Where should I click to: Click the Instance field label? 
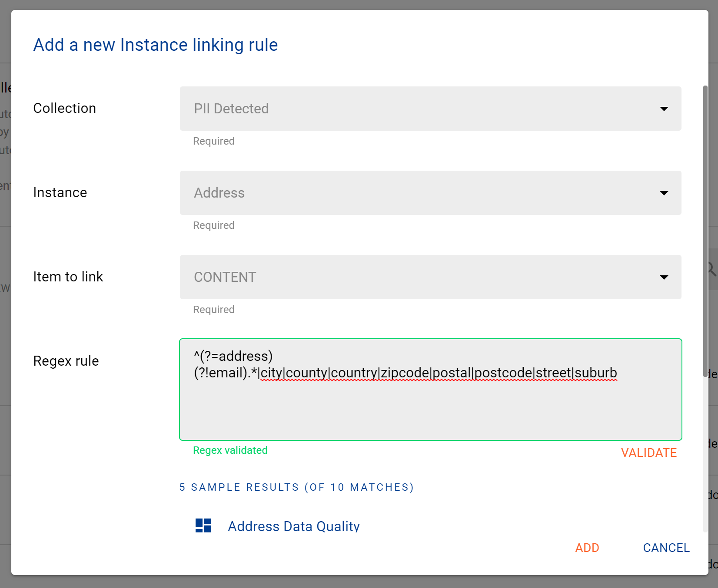pos(60,192)
